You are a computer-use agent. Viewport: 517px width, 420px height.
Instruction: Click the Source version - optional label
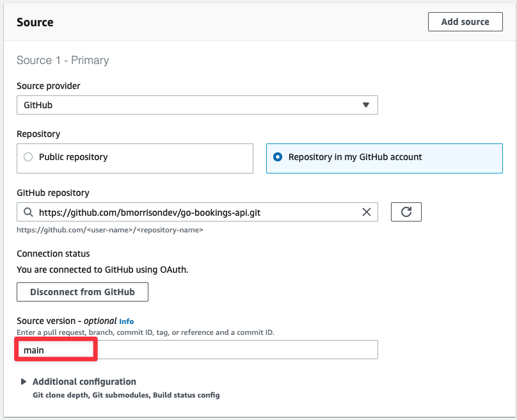coord(67,321)
